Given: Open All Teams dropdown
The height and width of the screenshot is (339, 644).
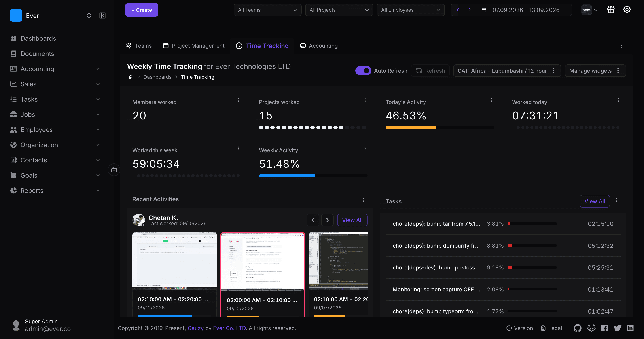Looking at the screenshot, I should tap(267, 10).
